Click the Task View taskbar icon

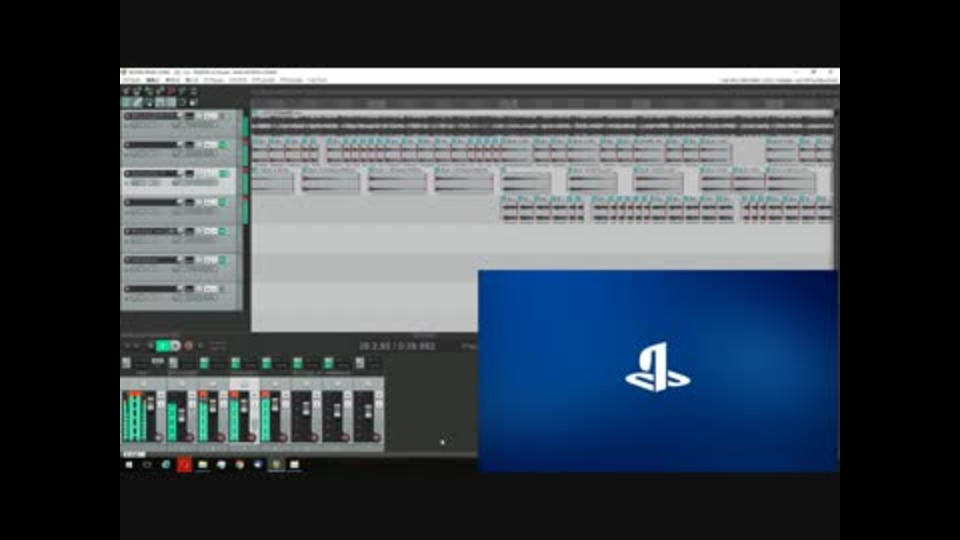[147, 465]
